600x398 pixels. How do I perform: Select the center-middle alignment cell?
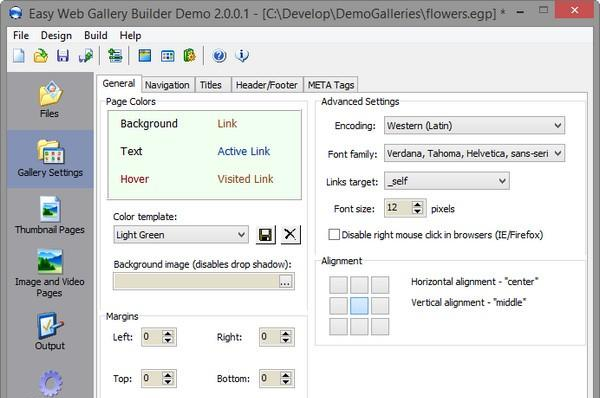tap(359, 306)
